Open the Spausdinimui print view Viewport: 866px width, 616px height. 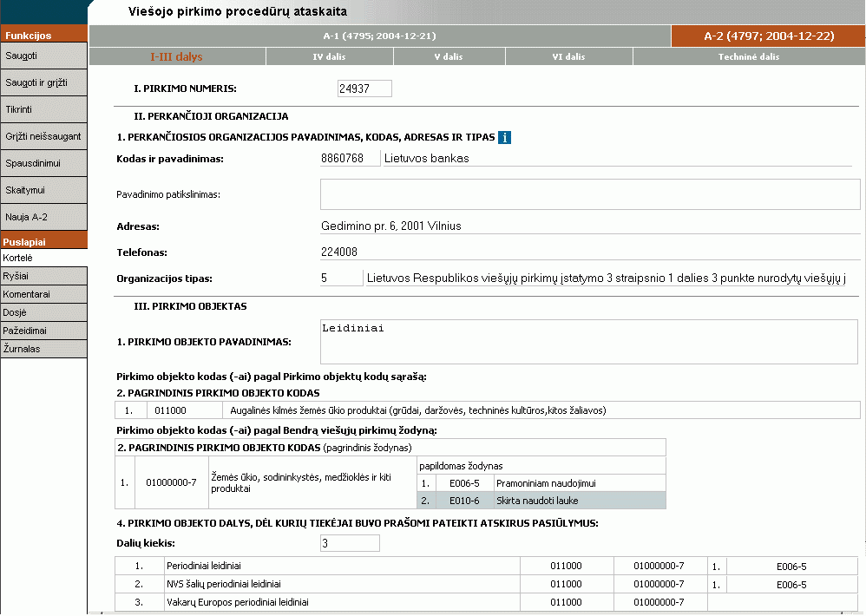tap(43, 163)
